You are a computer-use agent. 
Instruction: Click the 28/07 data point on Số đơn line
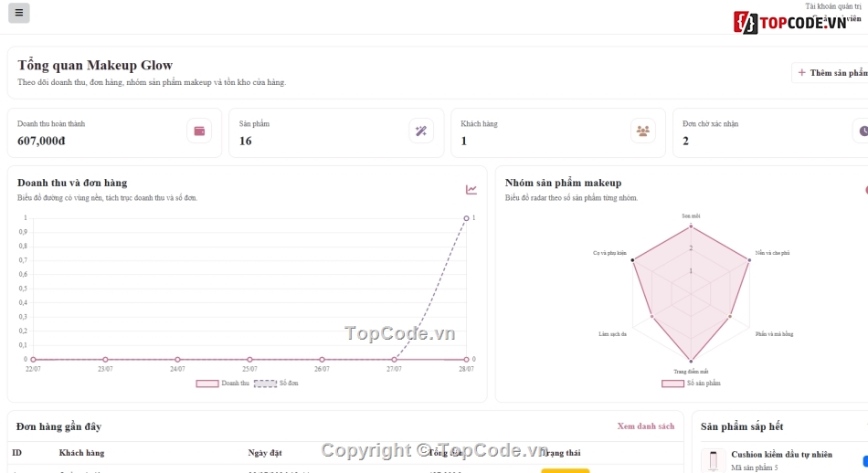point(466,218)
